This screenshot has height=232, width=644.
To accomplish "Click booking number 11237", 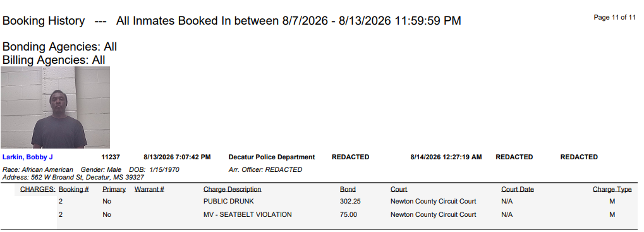I will pyautogui.click(x=111, y=157).
